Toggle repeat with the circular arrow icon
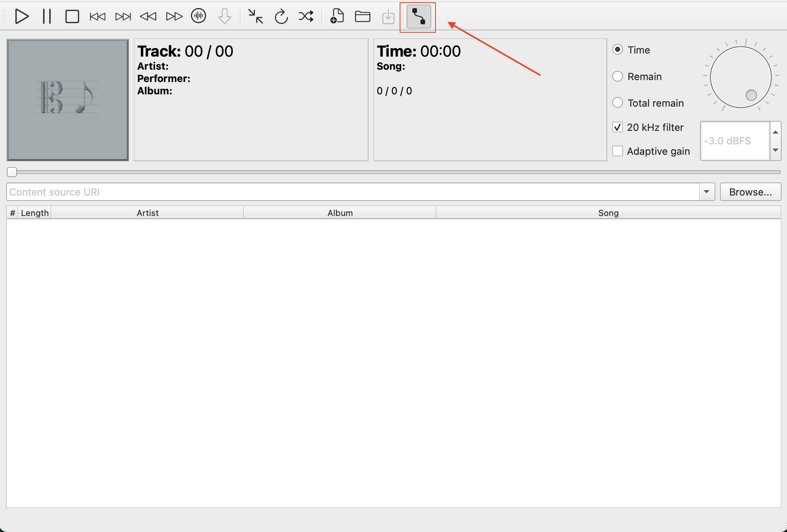Viewport: 787px width, 532px height. pyautogui.click(x=281, y=17)
